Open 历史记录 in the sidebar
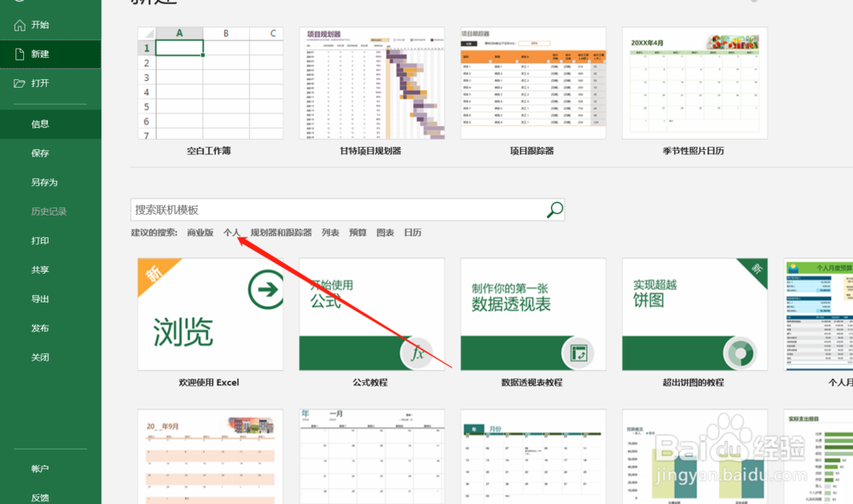 coord(50,211)
